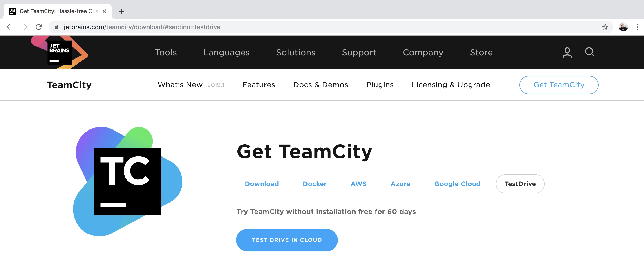The width and height of the screenshot is (644, 270).
Task: Select the AWS deployment option
Action: (359, 184)
